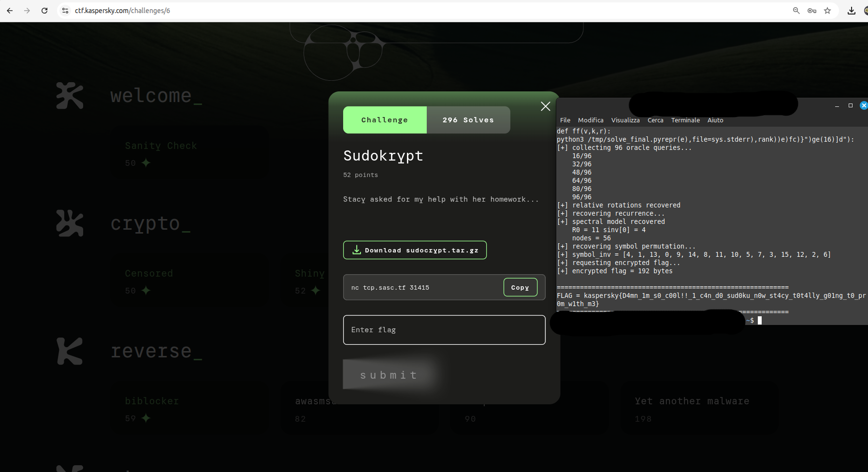Open browser downloads icon
The image size is (868, 472).
click(852, 11)
